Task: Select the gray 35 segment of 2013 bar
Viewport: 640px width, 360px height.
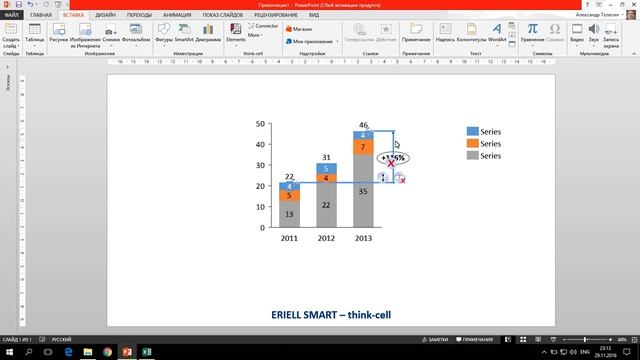Action: (x=363, y=191)
